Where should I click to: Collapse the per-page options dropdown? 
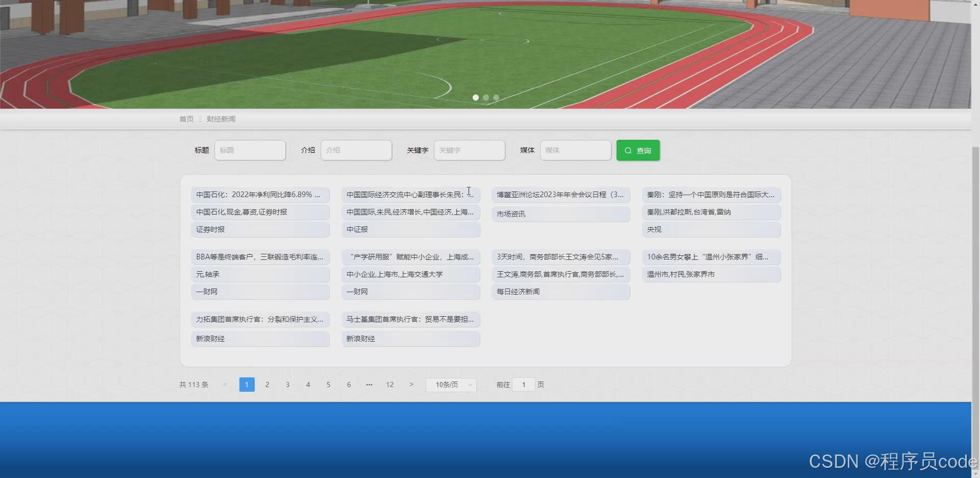point(469,385)
